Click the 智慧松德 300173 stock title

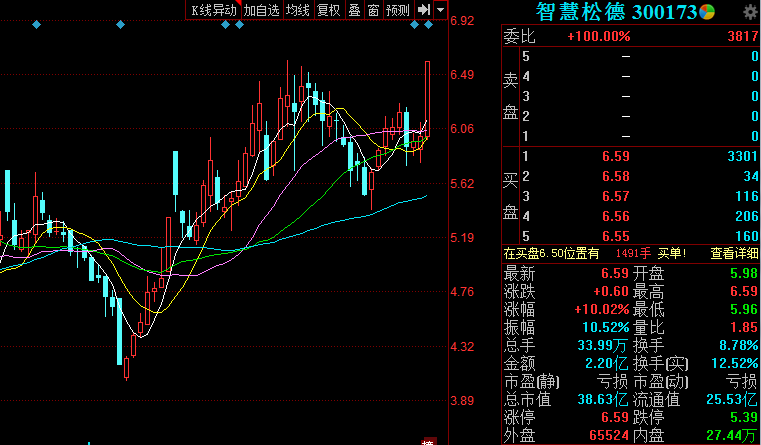click(616, 12)
